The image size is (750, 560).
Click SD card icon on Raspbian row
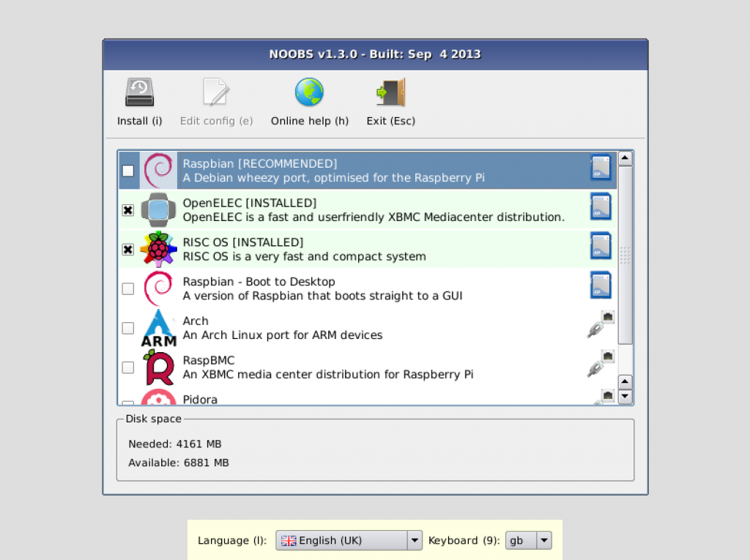click(601, 168)
